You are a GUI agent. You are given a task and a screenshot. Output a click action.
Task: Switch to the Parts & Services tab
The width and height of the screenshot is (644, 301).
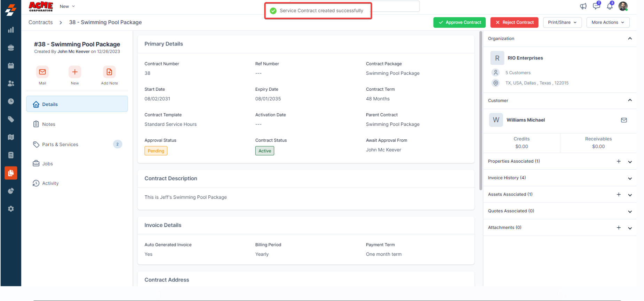coord(60,145)
